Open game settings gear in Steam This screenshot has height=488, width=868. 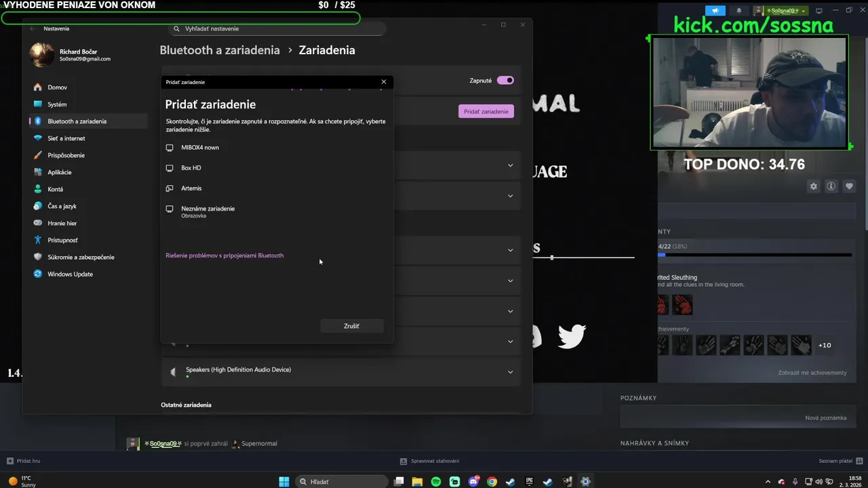coord(813,186)
